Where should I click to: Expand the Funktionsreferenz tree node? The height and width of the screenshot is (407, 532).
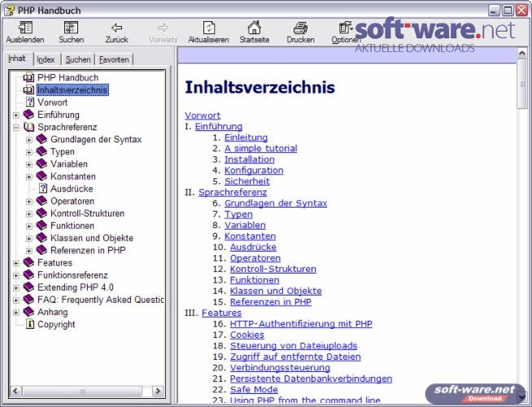[16, 275]
